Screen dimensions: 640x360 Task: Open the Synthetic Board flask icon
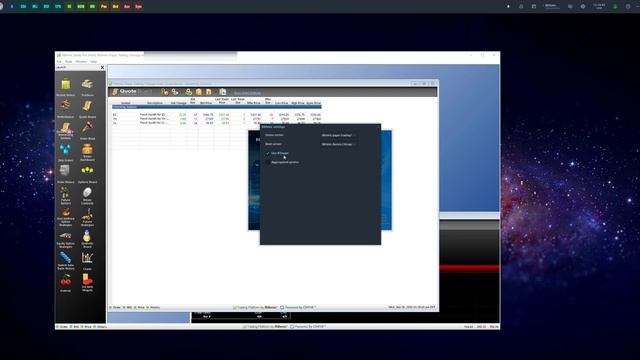(x=87, y=236)
